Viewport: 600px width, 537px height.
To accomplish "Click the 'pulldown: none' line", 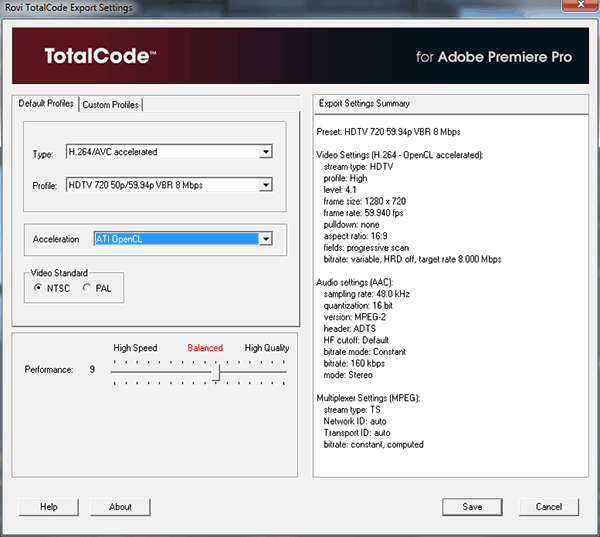I will pos(351,225).
